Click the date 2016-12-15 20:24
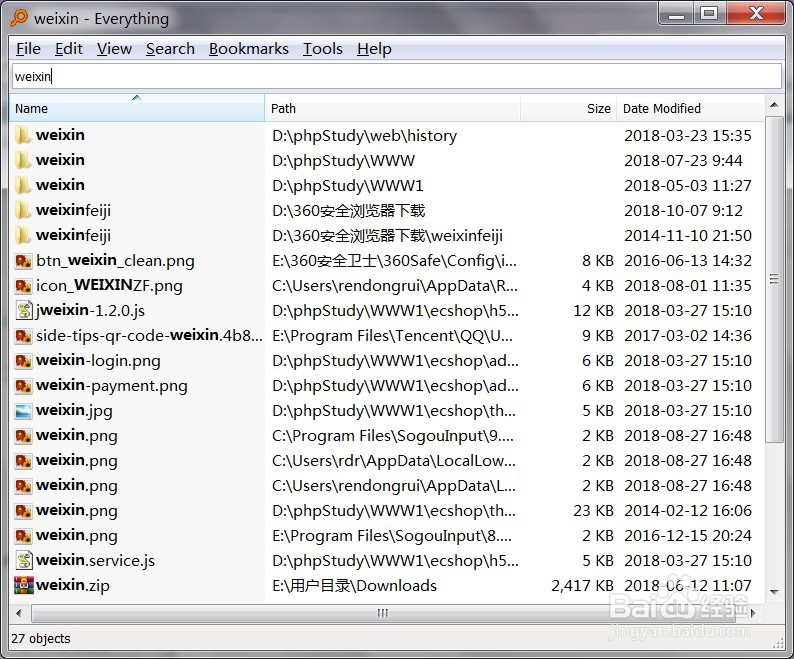This screenshot has width=794, height=659. coord(688,535)
